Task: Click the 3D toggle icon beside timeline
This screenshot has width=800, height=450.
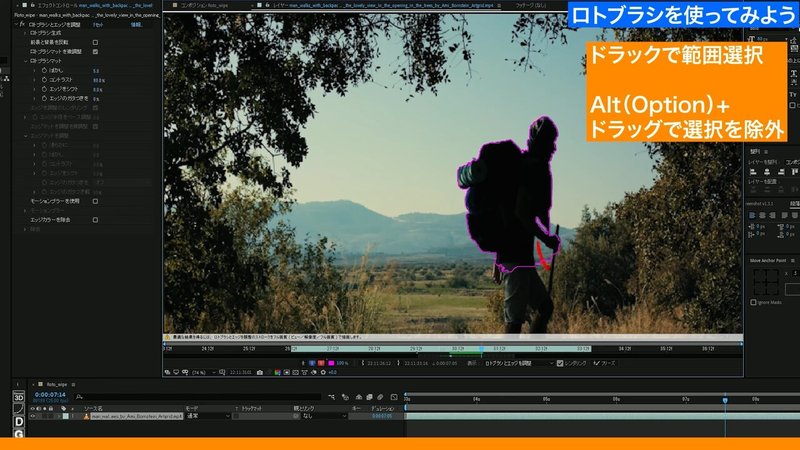Action: point(18,397)
